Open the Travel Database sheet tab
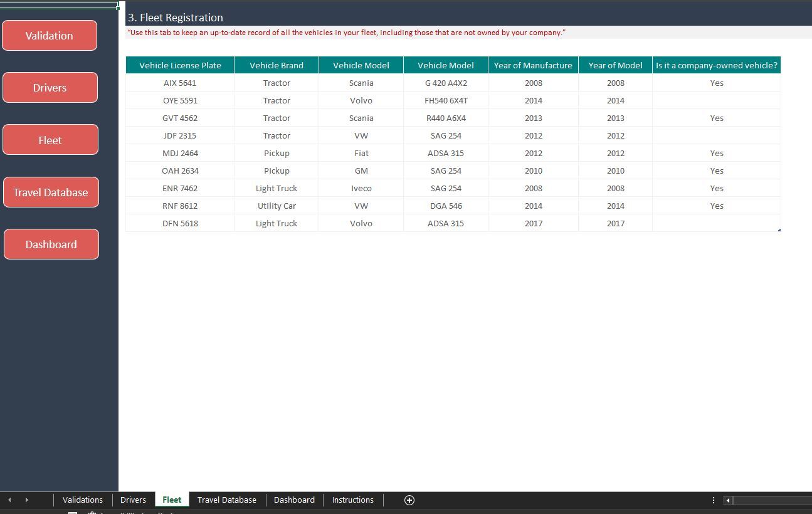Viewport: 812px width, 514px height. click(227, 500)
